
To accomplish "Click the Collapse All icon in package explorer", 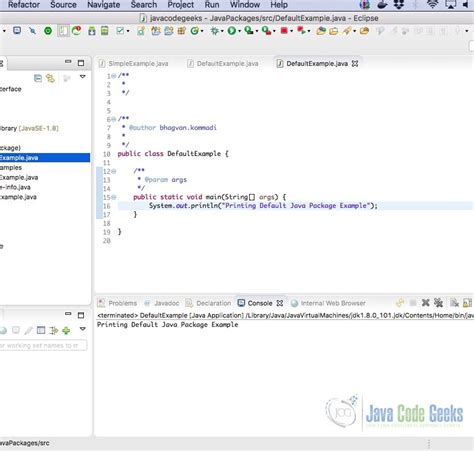I will pos(38,78).
